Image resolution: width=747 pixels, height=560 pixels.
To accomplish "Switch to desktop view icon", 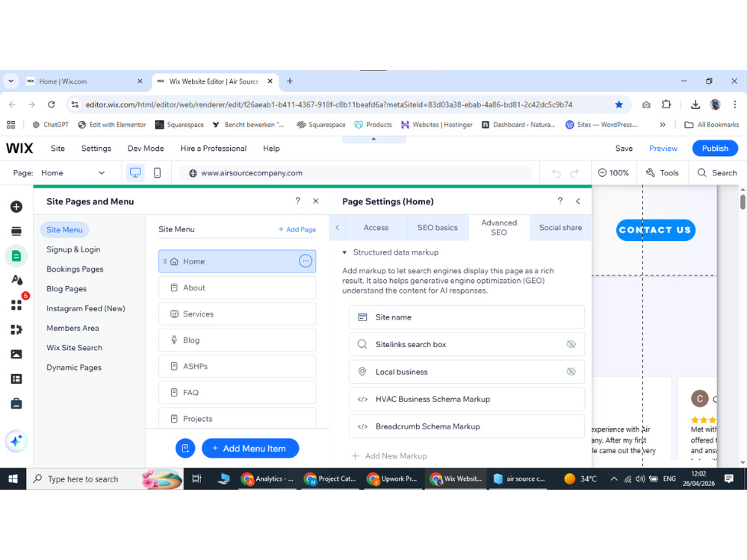I will (135, 173).
